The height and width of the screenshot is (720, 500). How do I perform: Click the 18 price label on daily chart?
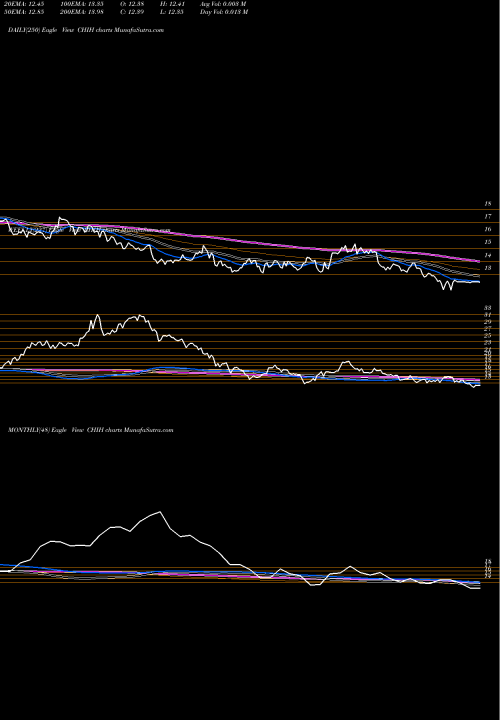coord(488,203)
